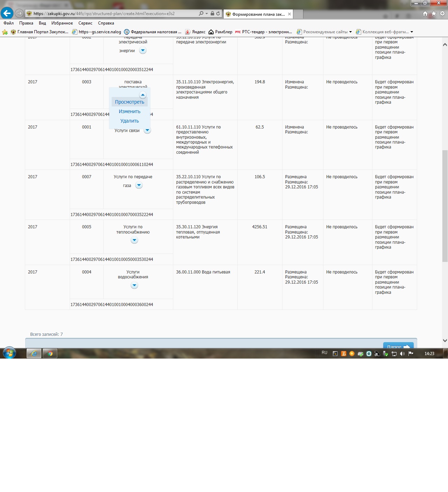Expand actions for Услуги по теплоснабжению
448x492 pixels.
pyautogui.click(x=134, y=240)
